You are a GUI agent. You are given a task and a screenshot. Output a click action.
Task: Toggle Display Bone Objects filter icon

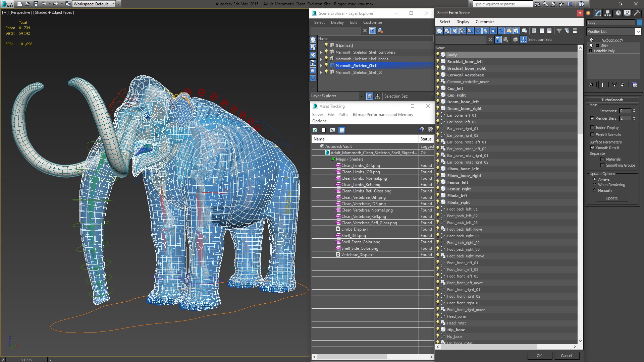coord(501,31)
